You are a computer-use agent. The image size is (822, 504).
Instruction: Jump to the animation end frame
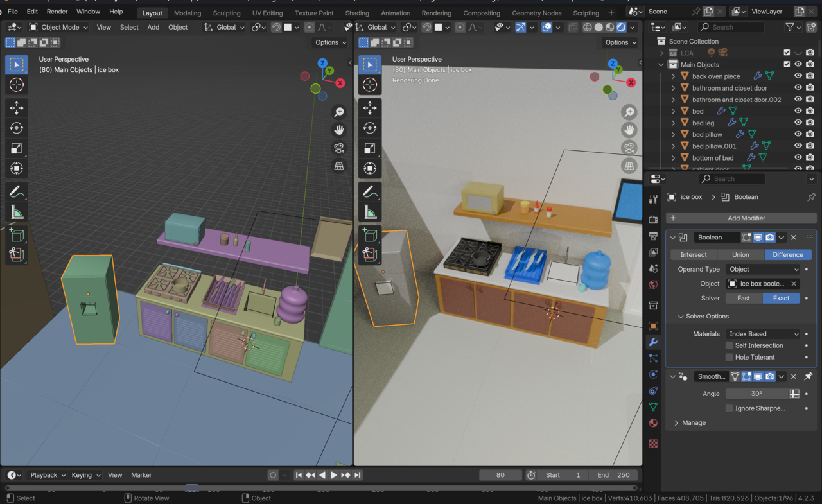pyautogui.click(x=358, y=475)
